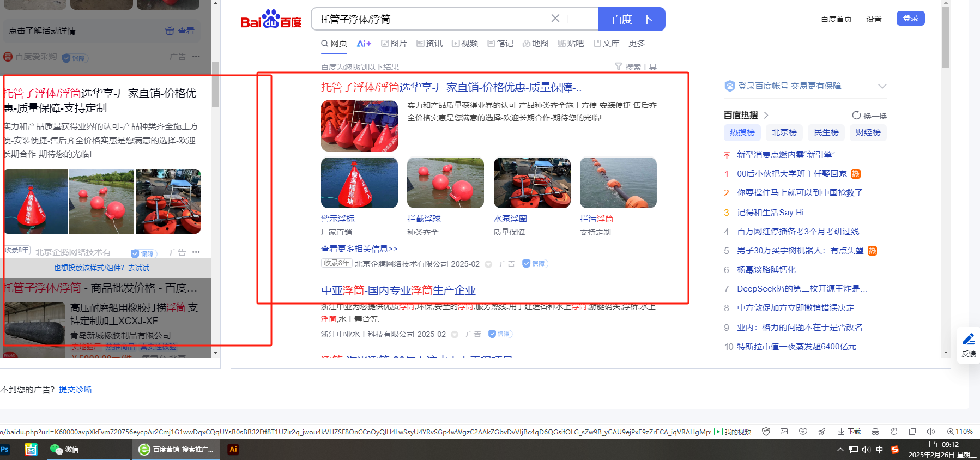Open 我的视频 in the browser status bar
Screen dimensions: 980x460
733,432
